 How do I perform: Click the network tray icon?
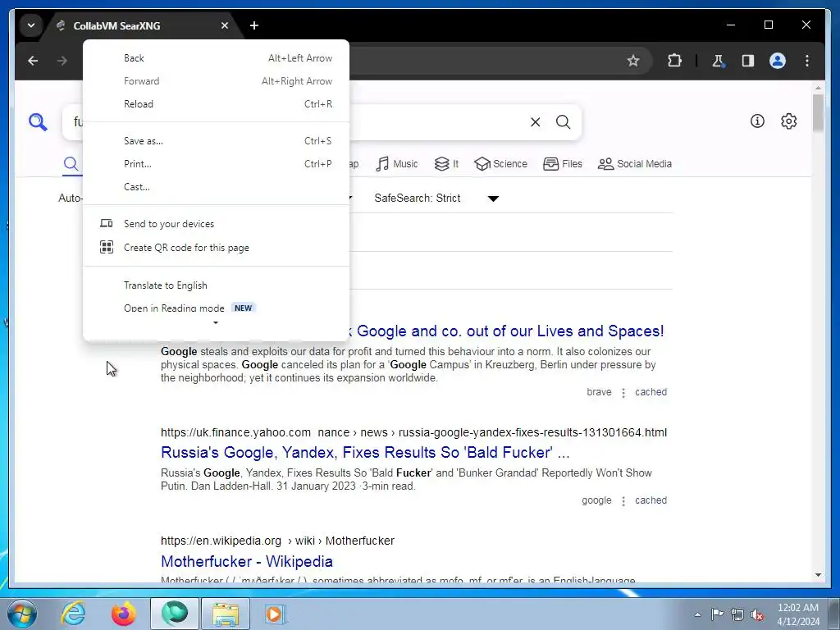tap(737, 614)
